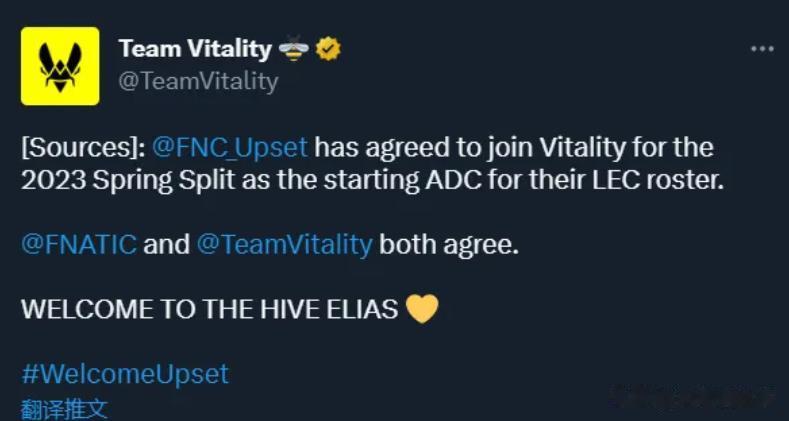Click the "WELCOME TO THE HIVE ELIAS" line
Viewport: 789px width, 421px height.
(x=209, y=309)
